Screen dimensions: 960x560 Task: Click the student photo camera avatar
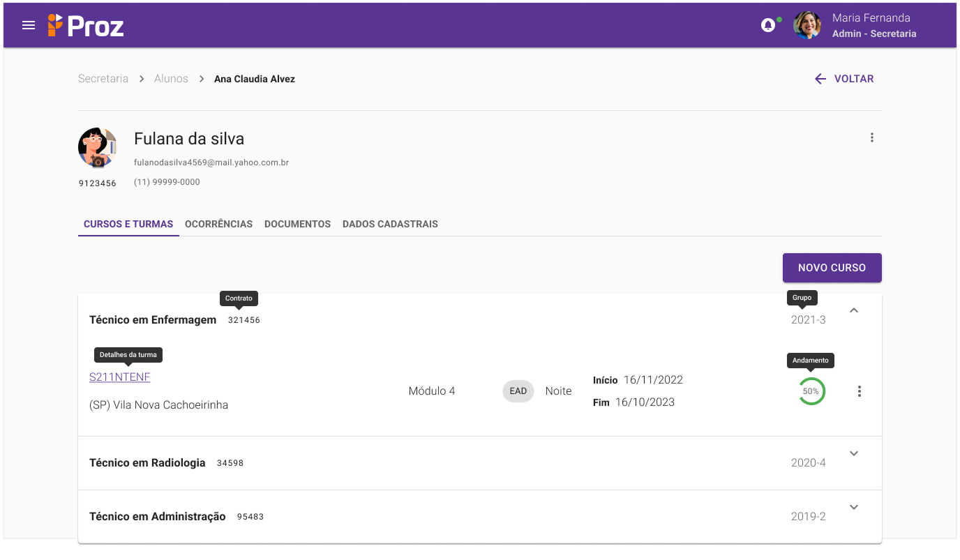[x=97, y=148]
